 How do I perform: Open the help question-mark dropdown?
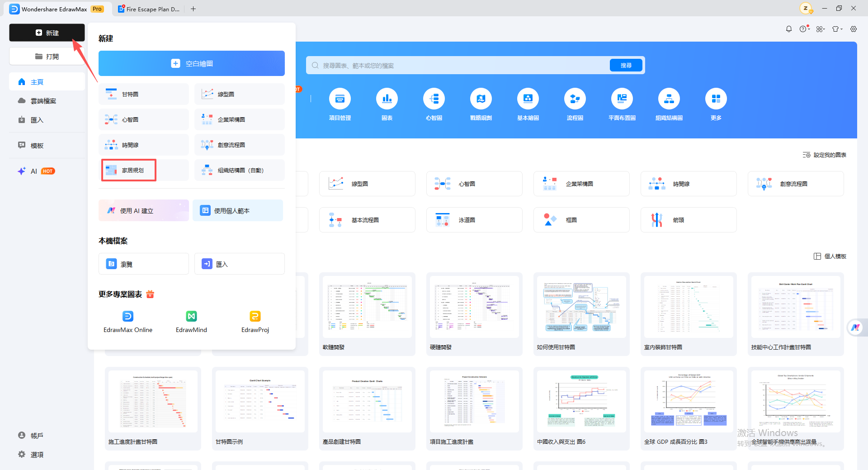(804, 29)
